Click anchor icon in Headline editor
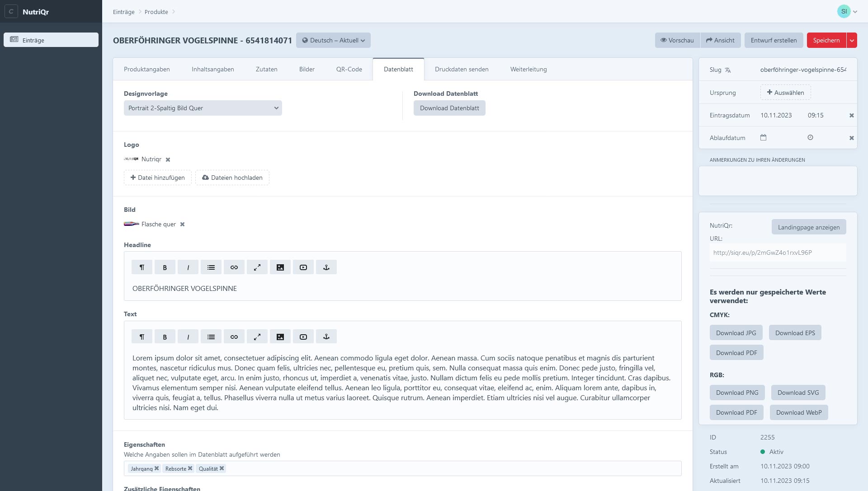 pos(326,267)
